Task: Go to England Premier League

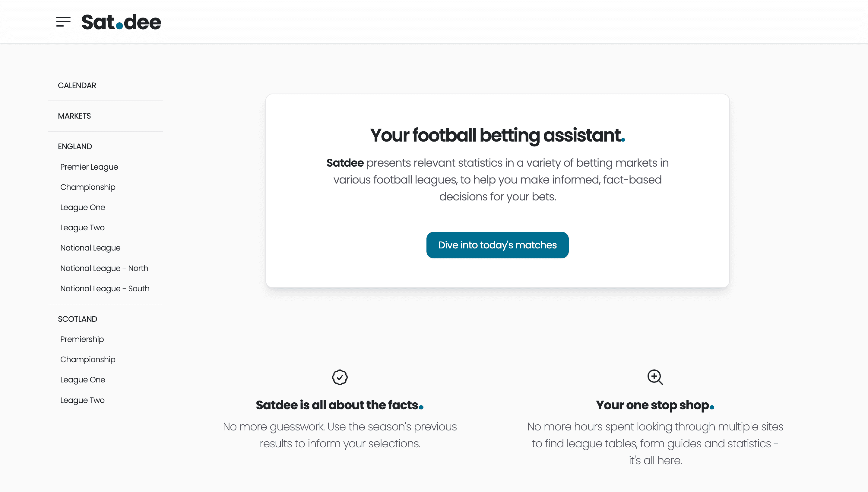Action: click(89, 167)
